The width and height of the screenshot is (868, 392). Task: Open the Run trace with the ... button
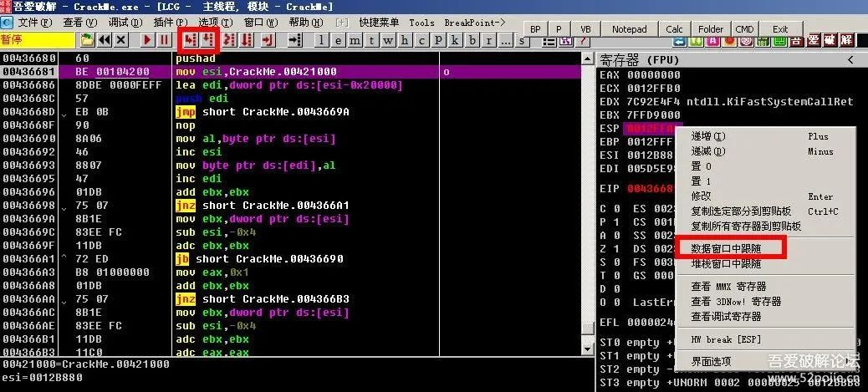[505, 40]
